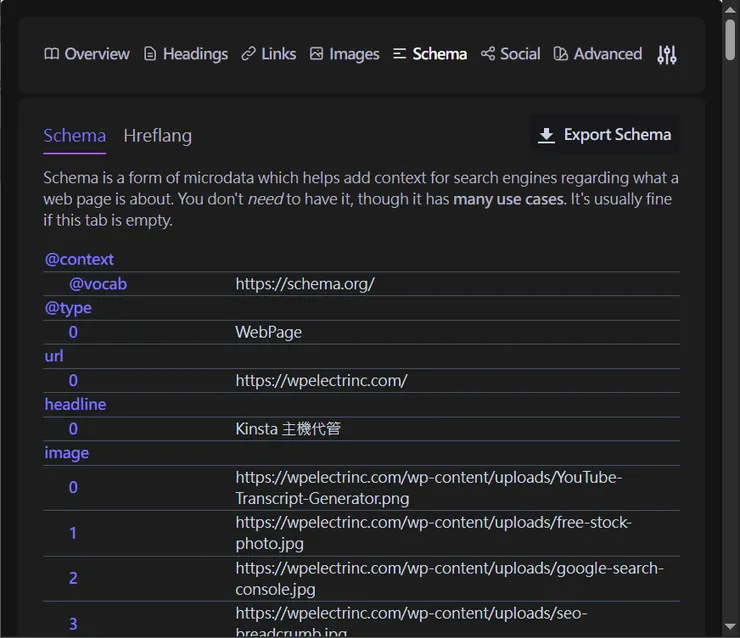
Task: Click the Advanced tab icon
Action: [x=561, y=54]
